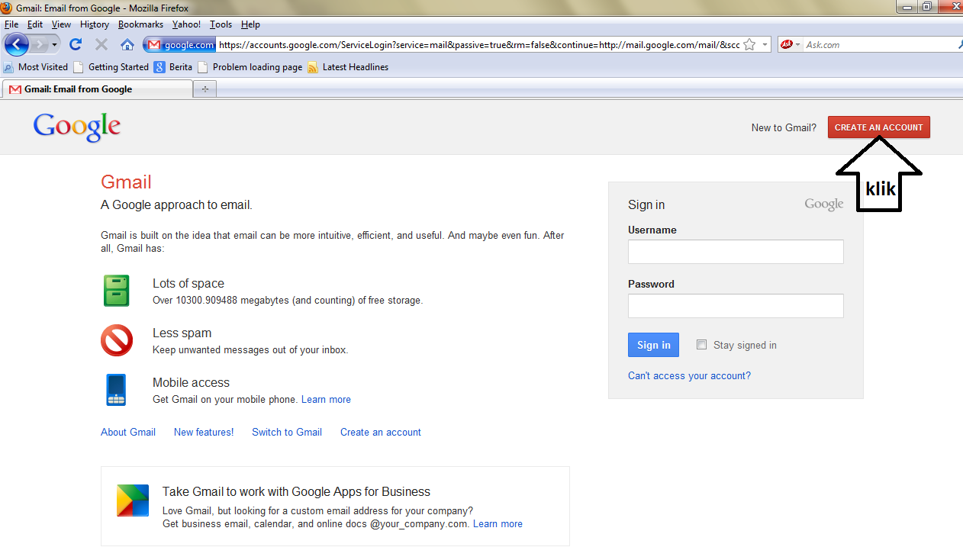The height and width of the screenshot is (560, 963).
Task: Click the browser Back arrow button
Action: (16, 44)
